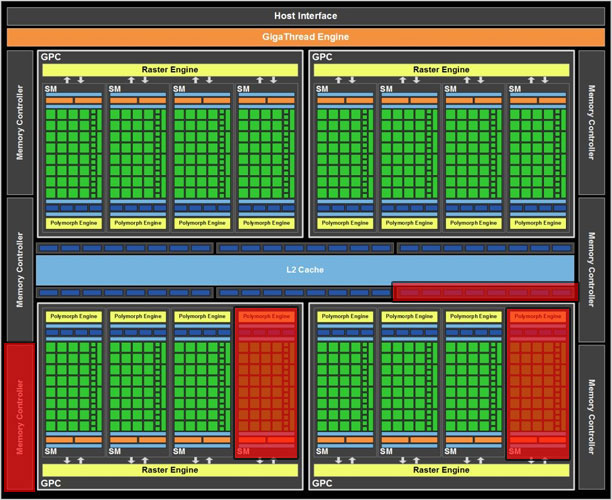The width and height of the screenshot is (612, 500).
Task: Click Raster Engine in the upper-left GPC
Action: coord(170,70)
